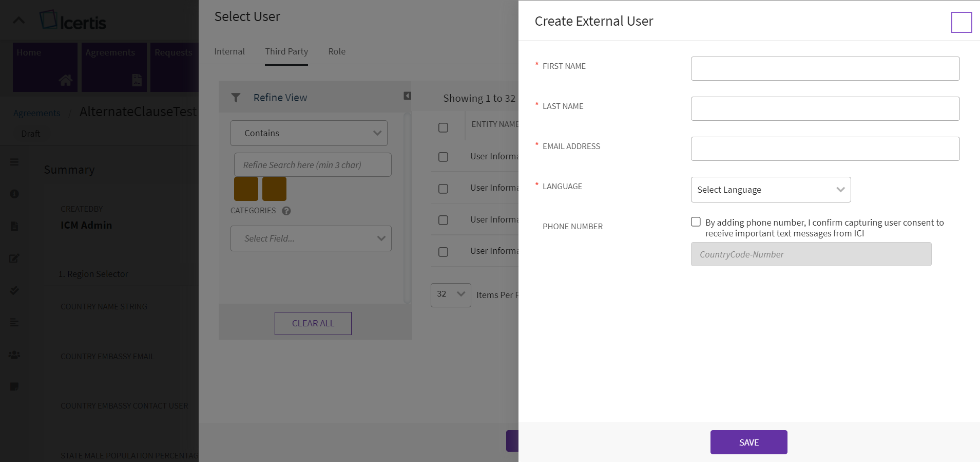Screen dimensions: 980x462
Task: Click the first brown square under search box
Action: (x=246, y=189)
